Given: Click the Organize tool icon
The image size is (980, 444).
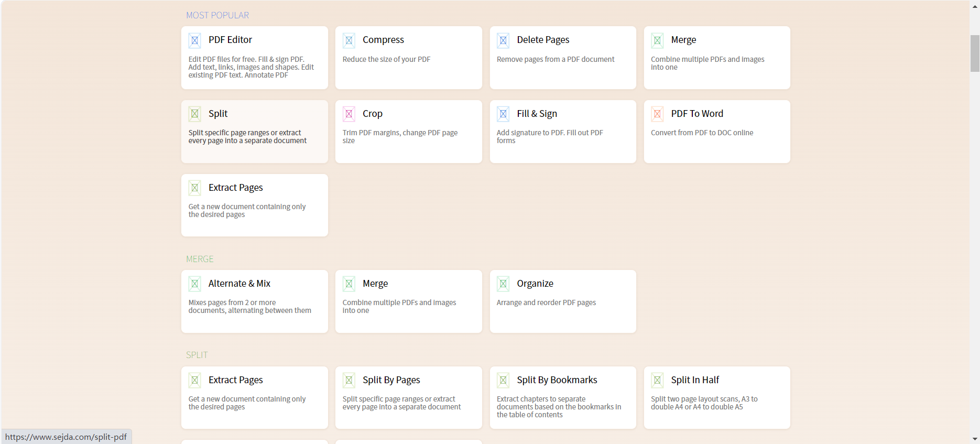Looking at the screenshot, I should click(503, 284).
